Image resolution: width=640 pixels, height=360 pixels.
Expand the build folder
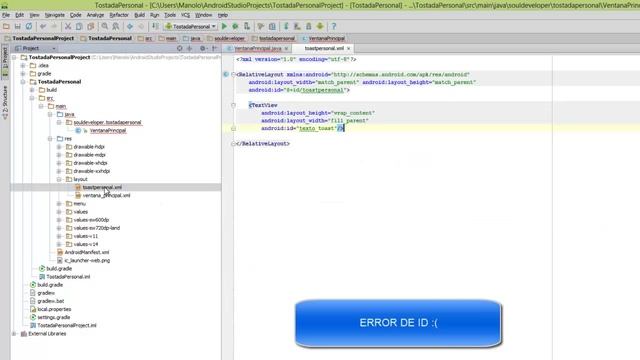(x=32, y=90)
